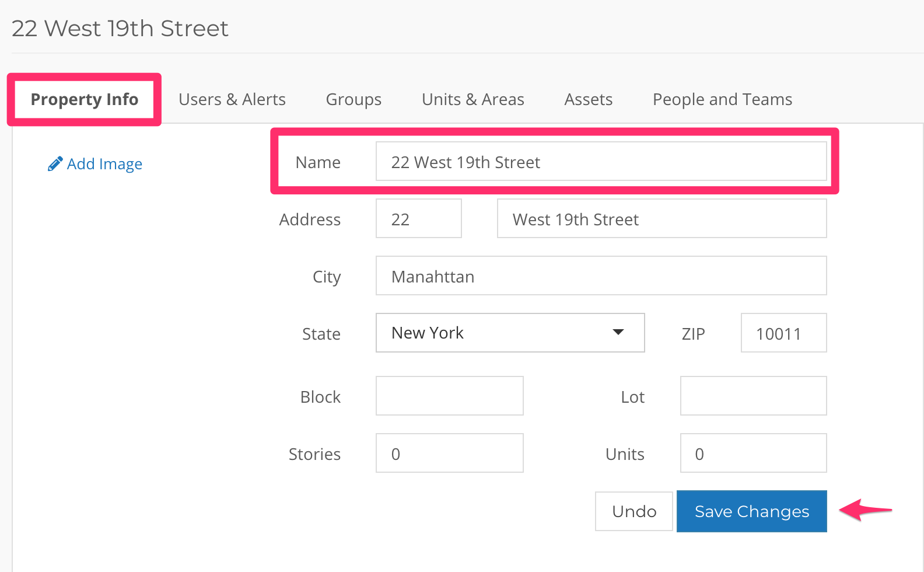Go to the Groups tab
The image size is (924, 572).
[353, 99]
